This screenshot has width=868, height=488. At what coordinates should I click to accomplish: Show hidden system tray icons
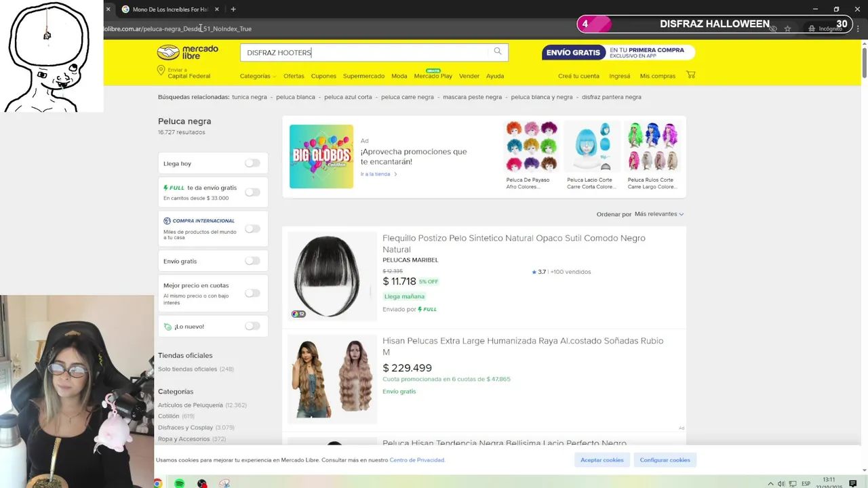tap(770, 483)
